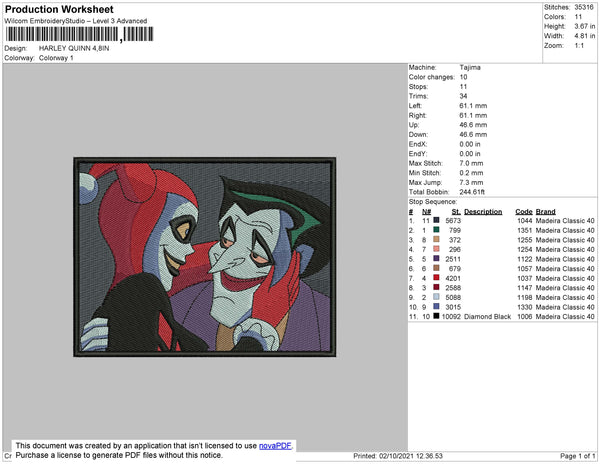
Task: Choose the brown swatch with code 1057
Action: (x=438, y=269)
